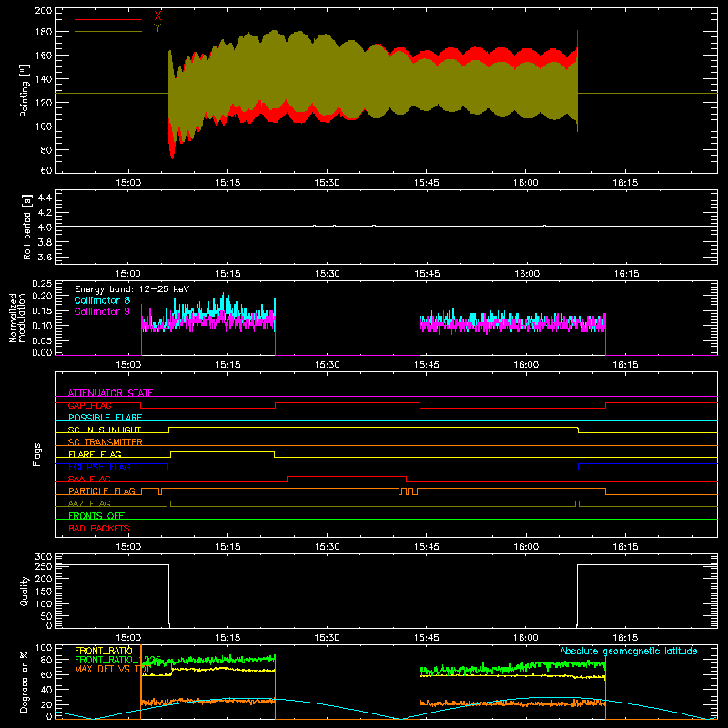
Task: Click the olive AAZ_FLAG label
Action: click(89, 503)
